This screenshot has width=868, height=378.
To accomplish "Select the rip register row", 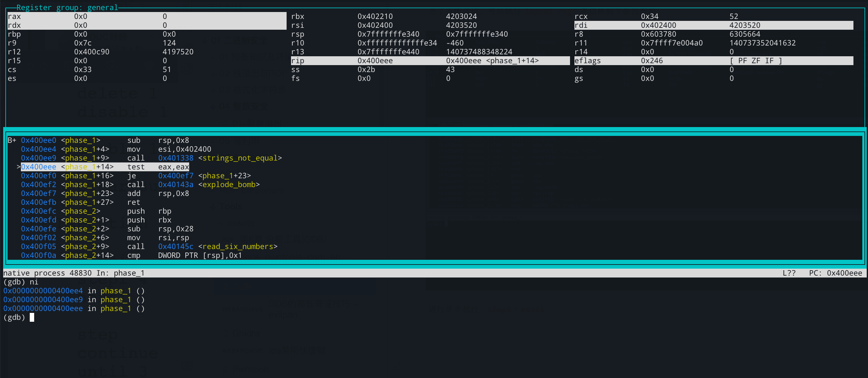I will [430, 61].
